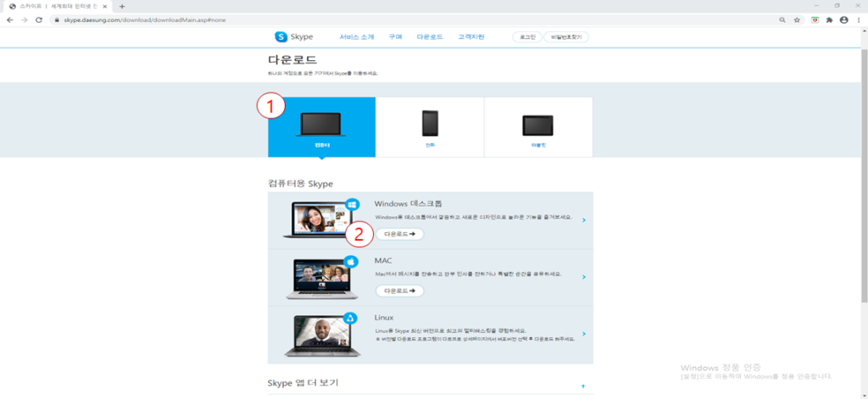Click the 컴퓨터용 Skype heading text
This screenshot has width=868, height=399.
click(300, 183)
